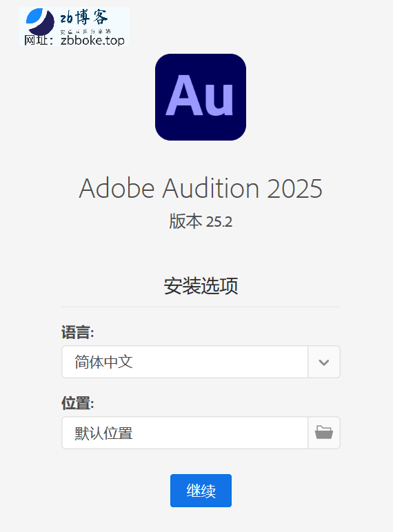This screenshot has height=532, width=393.
Task: Click the 继续 continue button
Action: tap(201, 491)
